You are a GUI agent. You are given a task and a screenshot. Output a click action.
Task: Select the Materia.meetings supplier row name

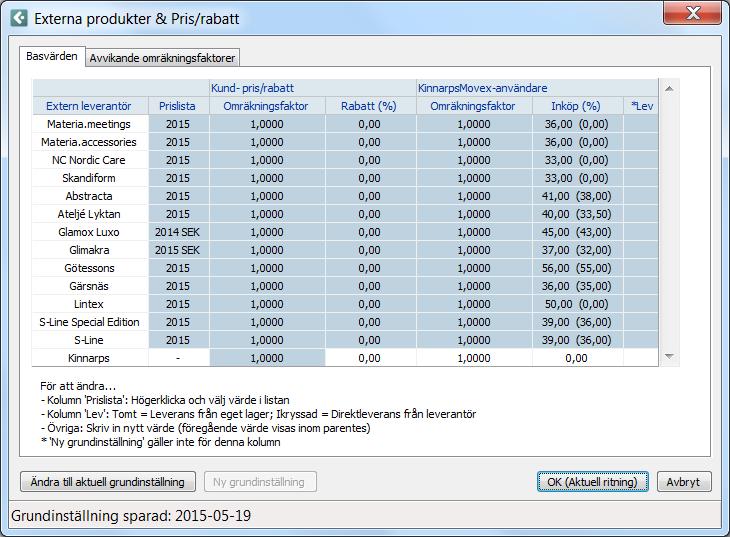90,124
